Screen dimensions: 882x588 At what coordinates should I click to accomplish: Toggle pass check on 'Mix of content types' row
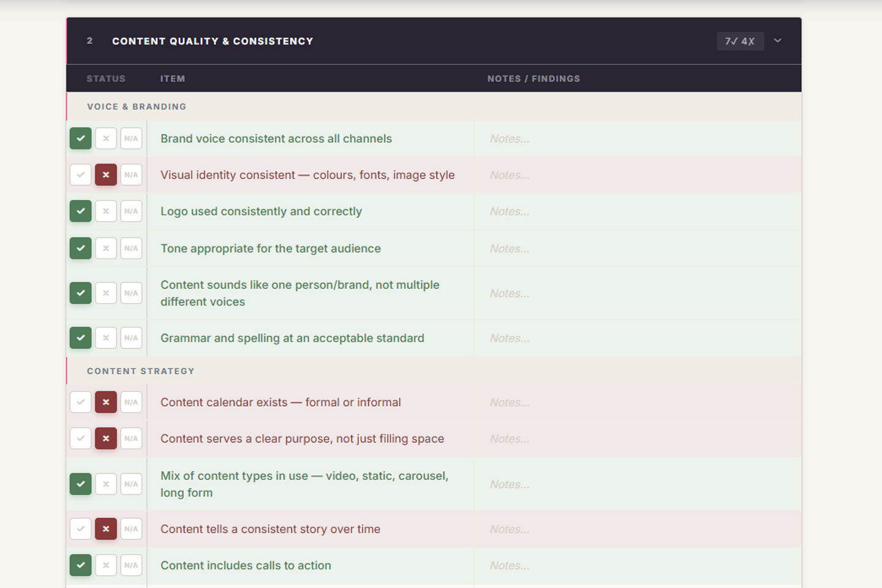tap(81, 484)
